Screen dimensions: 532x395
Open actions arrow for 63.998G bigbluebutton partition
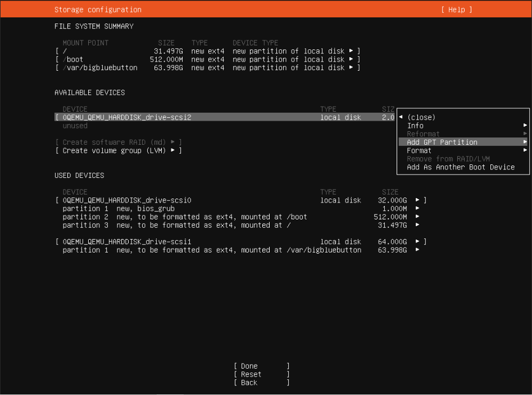(417, 250)
